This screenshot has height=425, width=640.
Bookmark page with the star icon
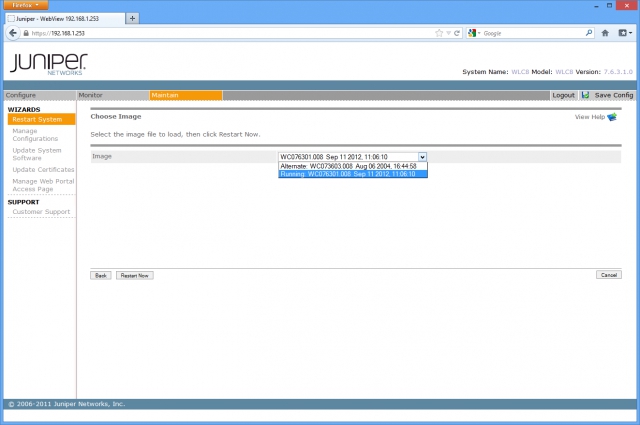point(439,33)
